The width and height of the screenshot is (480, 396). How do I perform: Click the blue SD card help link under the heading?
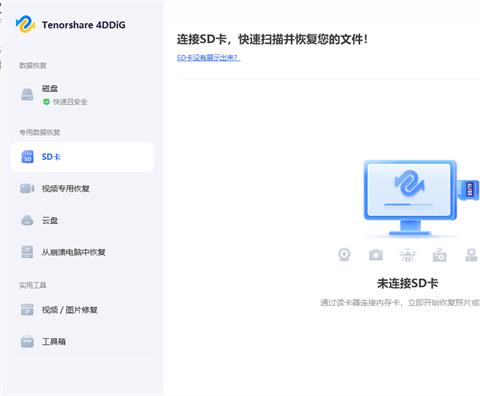click(208, 58)
